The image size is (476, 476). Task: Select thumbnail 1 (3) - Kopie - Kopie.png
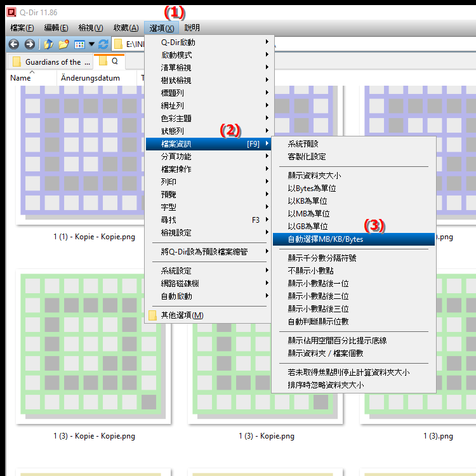pos(93,346)
